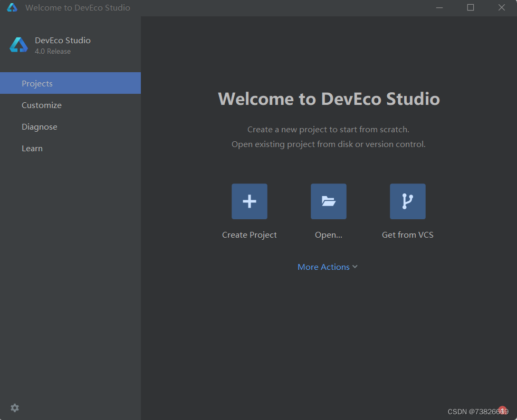Click the Welcome to DevEco Studio heading

coord(329,99)
